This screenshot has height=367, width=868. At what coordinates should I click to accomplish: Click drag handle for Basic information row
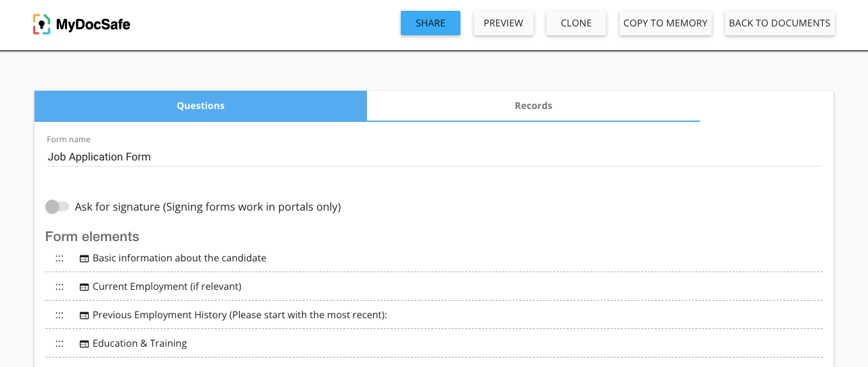tap(60, 258)
